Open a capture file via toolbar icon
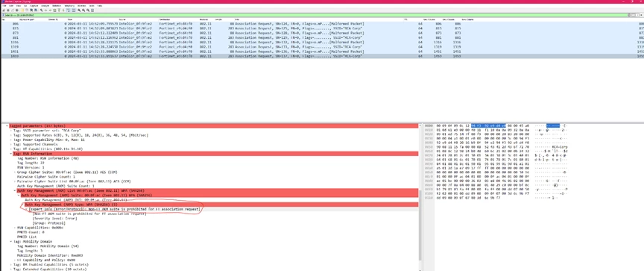The height and width of the screenshot is (271, 644). tap(22, 10)
